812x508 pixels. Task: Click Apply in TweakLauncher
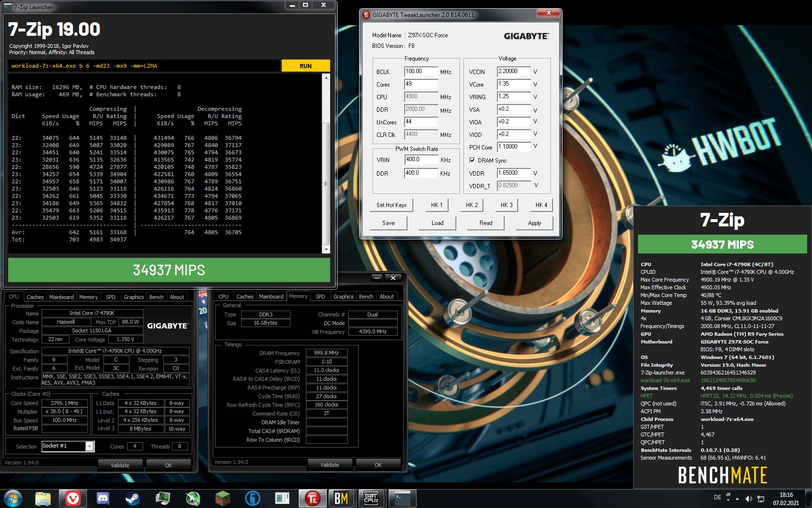[535, 223]
